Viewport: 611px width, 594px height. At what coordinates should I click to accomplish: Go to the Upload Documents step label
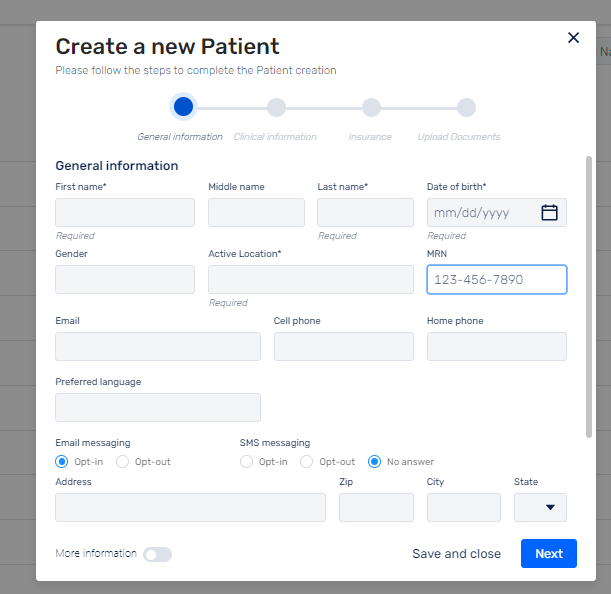[459, 137]
